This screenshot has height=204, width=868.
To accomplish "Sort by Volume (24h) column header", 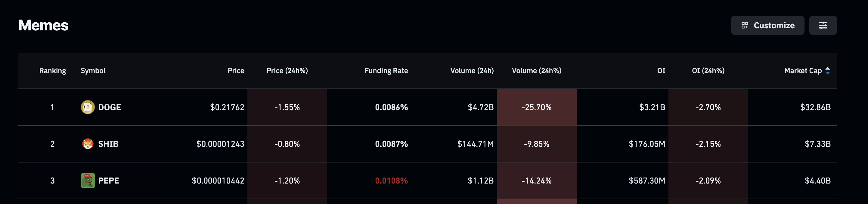I will coord(472,71).
